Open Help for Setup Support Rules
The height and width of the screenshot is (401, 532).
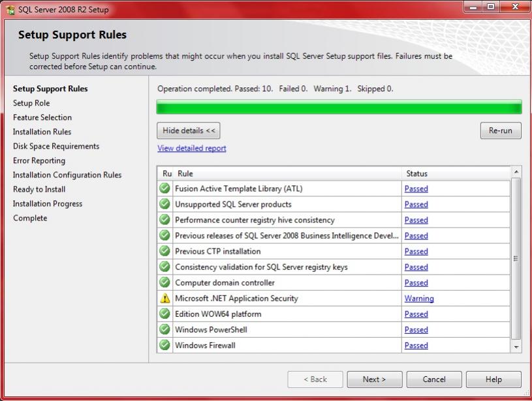tap(493, 379)
